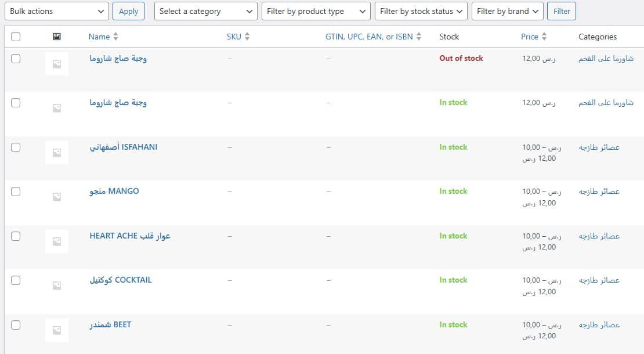Expand the Select a category dropdown
Screen dimensions: 644x354
pos(206,11)
